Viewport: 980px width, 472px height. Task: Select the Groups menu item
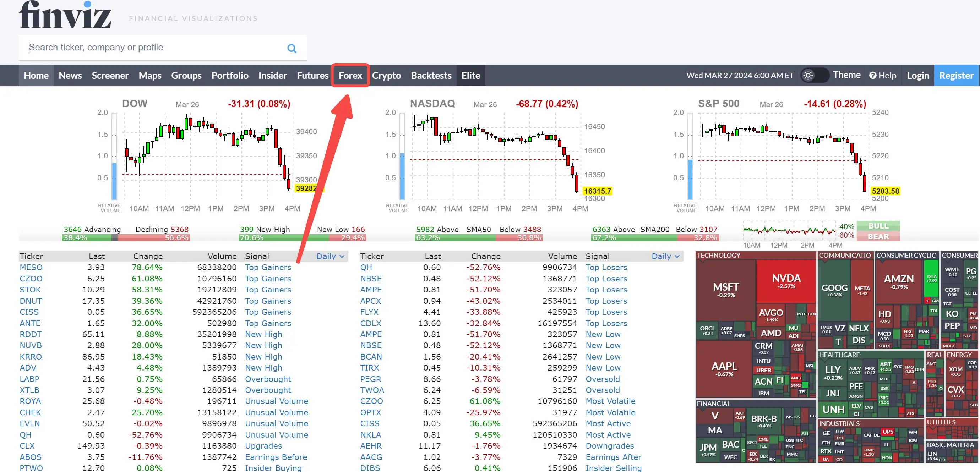point(186,75)
